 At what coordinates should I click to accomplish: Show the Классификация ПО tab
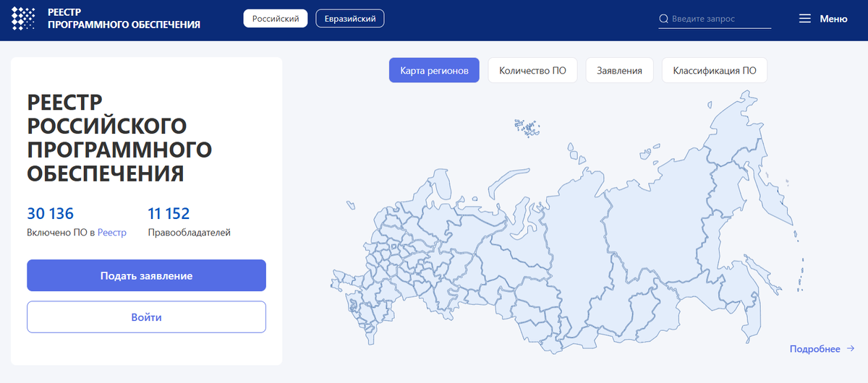click(715, 71)
